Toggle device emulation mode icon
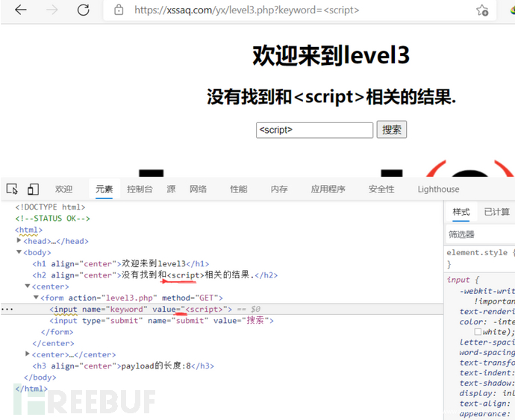This screenshot has height=420, width=515. pos(34,189)
